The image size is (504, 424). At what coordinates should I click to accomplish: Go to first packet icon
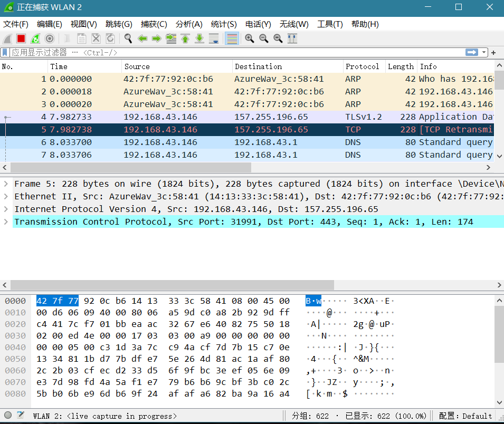[185, 39]
